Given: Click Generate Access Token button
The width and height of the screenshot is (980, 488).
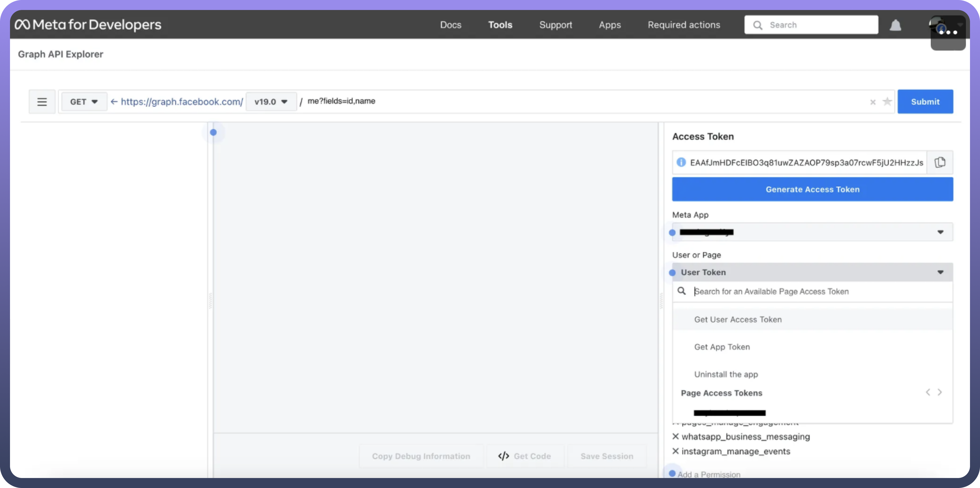Looking at the screenshot, I should click(812, 189).
